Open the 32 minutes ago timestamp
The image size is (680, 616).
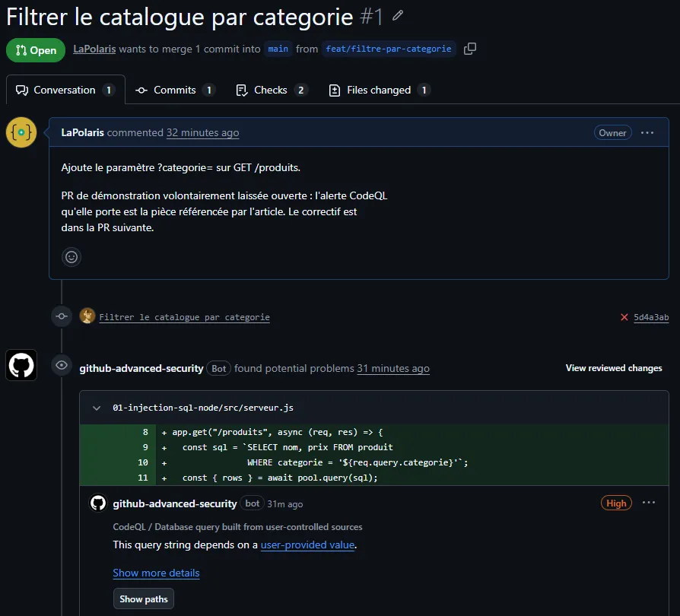click(x=202, y=132)
